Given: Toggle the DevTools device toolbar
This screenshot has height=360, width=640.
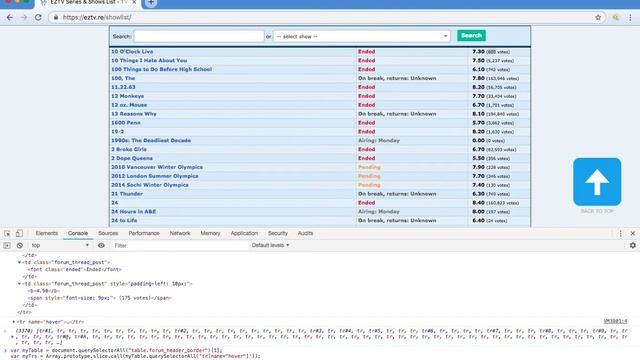Looking at the screenshot, I should click(19, 233).
